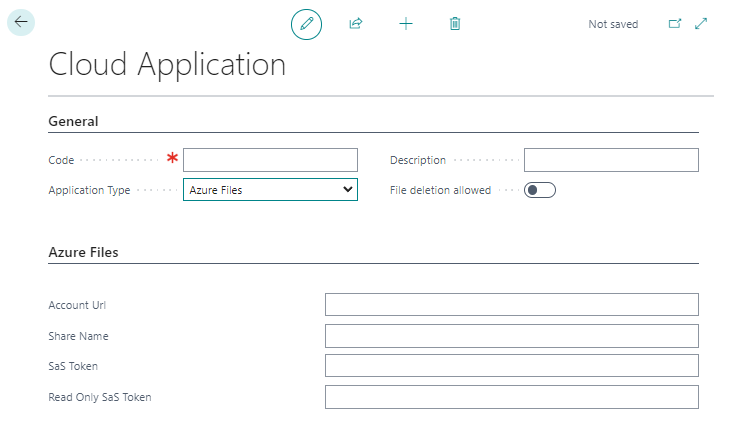Click the File deletion allowed label
This screenshot has height=424, width=749.
[440, 190]
